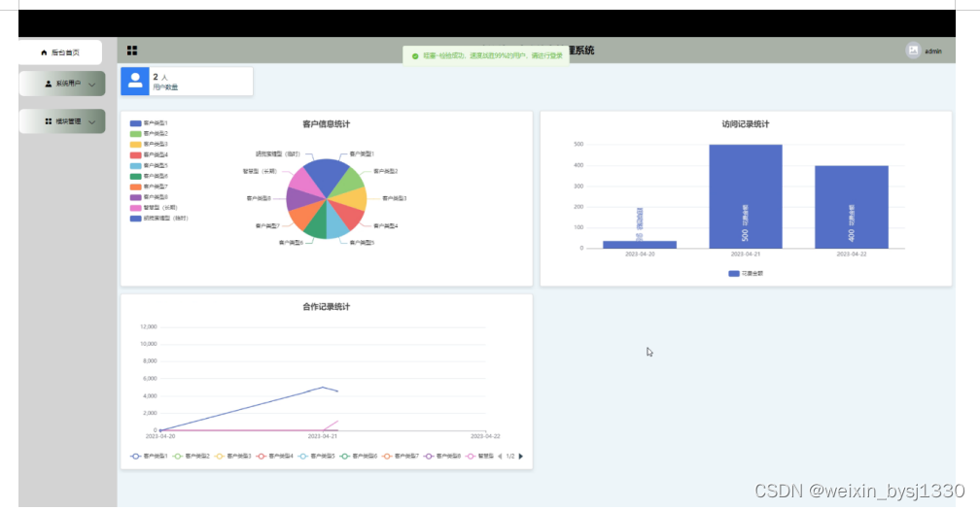Screen dimensions: 980x510
Task: Toggle the pink line chart legend marker
Action: (471, 457)
